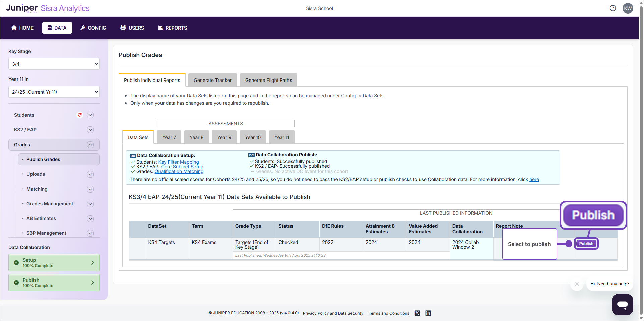The height and width of the screenshot is (321, 644).
Task: Expand the Uploads section
Action: [90, 174]
